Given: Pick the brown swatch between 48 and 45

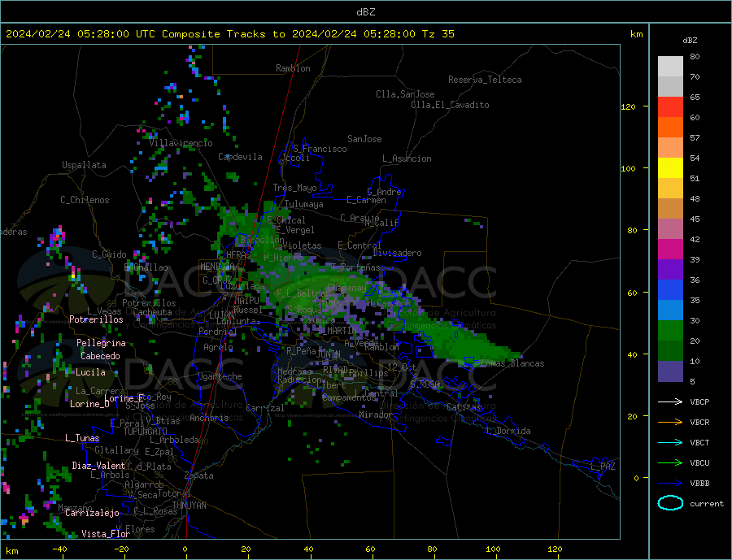Looking at the screenshot, I should [670, 209].
